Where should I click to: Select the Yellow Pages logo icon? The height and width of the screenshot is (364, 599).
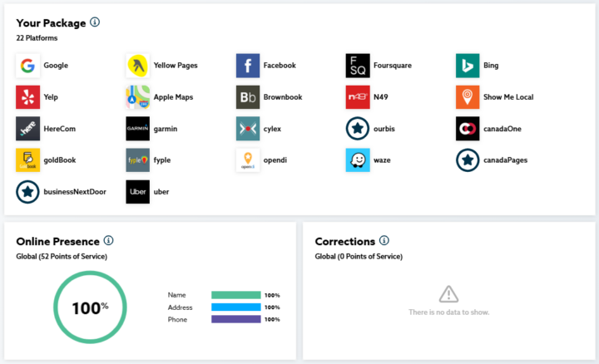[138, 66]
